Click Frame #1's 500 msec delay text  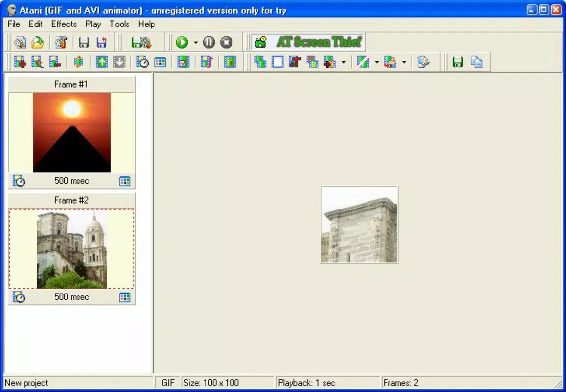(72, 181)
